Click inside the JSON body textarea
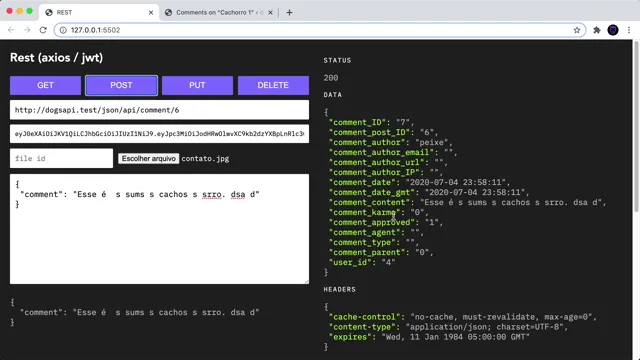640x360 pixels. (159, 229)
